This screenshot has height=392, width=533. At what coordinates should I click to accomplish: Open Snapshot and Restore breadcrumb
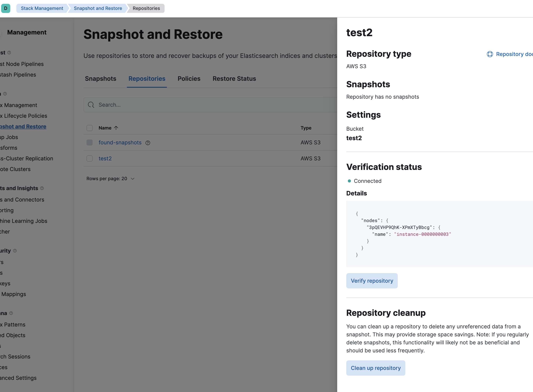click(x=98, y=8)
